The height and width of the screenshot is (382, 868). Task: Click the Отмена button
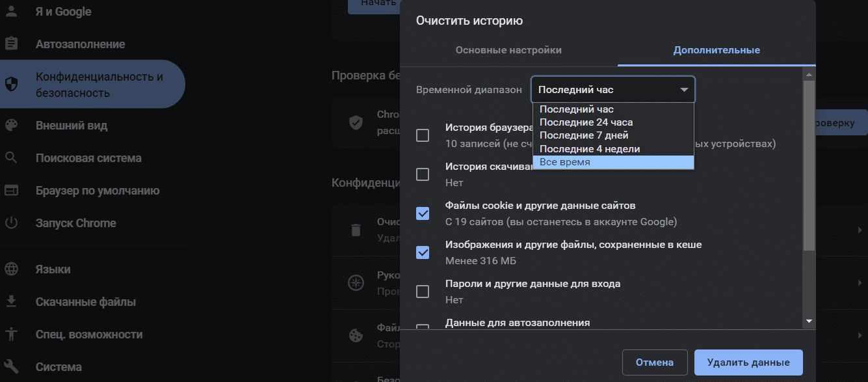[654, 362]
